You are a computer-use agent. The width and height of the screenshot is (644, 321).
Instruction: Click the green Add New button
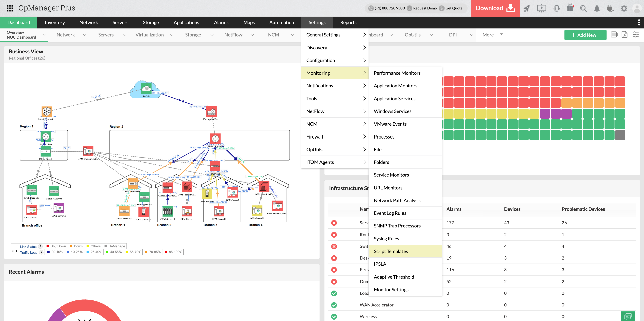pos(585,35)
